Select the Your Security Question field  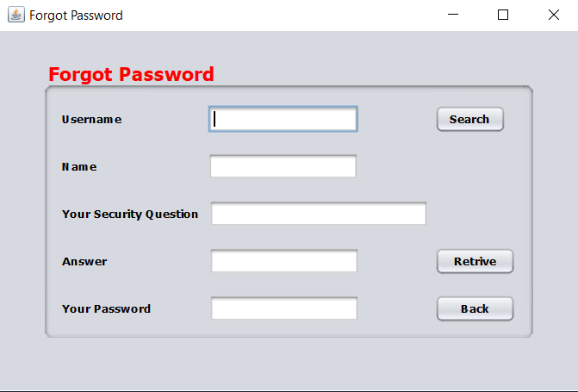tap(319, 214)
